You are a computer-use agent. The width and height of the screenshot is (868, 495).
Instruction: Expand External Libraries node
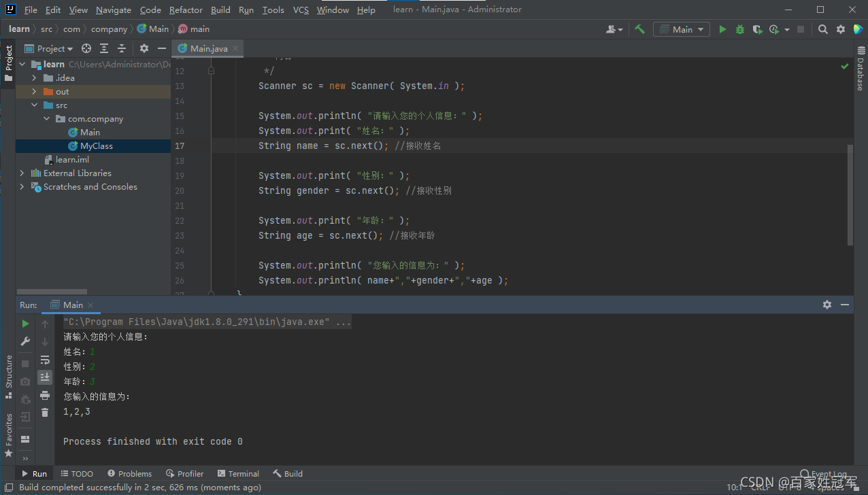(x=22, y=173)
